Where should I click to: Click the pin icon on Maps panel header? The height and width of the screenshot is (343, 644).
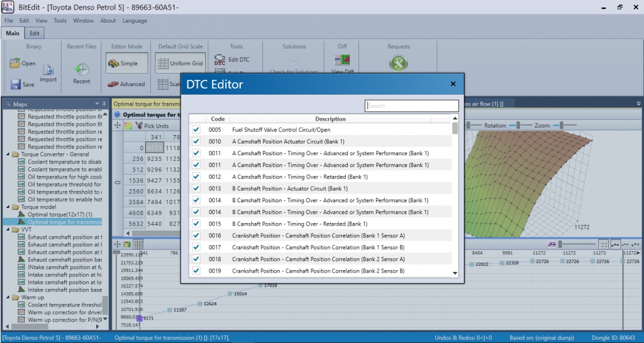tap(104, 104)
